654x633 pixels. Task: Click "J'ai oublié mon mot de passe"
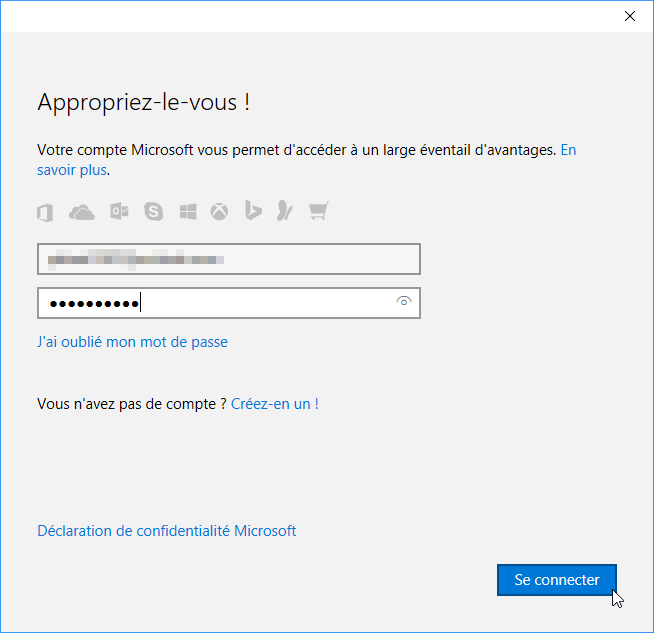(x=133, y=342)
